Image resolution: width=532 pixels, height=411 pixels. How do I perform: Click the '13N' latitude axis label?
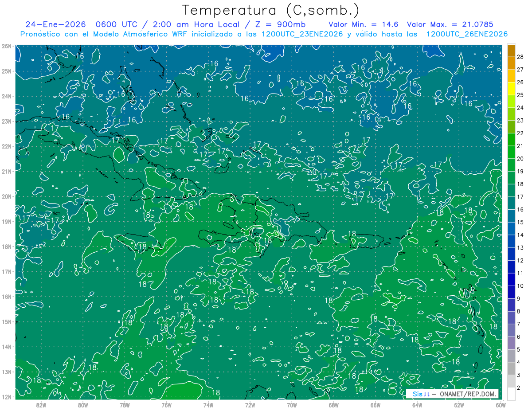(7, 372)
